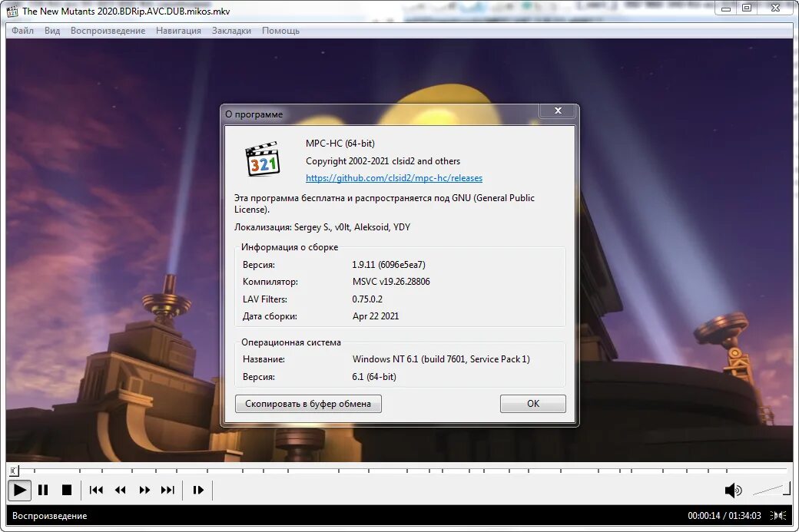Close the main MPC-HC window

775,8
